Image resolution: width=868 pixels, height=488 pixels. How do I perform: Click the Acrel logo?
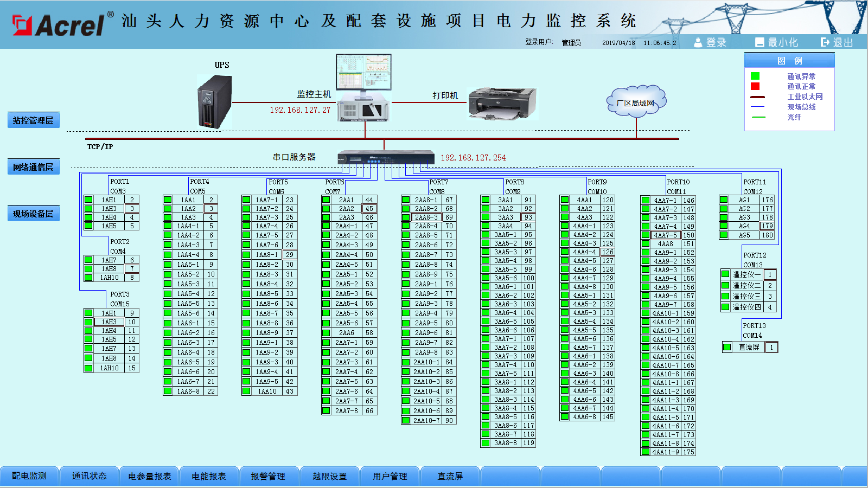click(59, 24)
